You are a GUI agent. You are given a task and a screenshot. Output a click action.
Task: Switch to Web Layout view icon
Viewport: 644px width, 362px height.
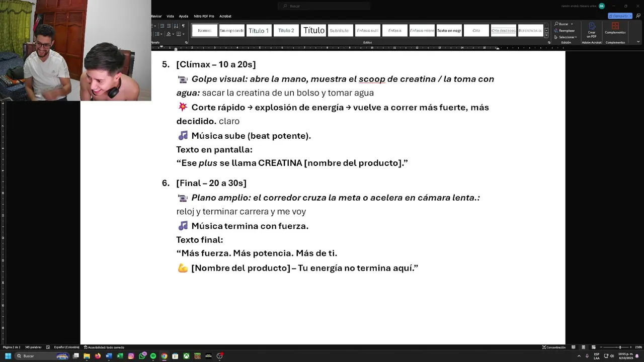point(593,347)
